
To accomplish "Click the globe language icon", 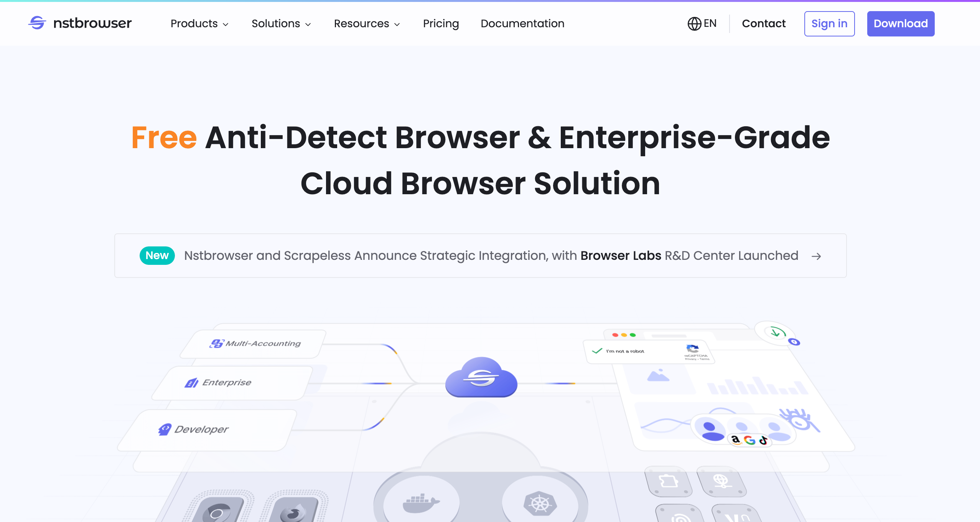I will [x=694, y=24].
